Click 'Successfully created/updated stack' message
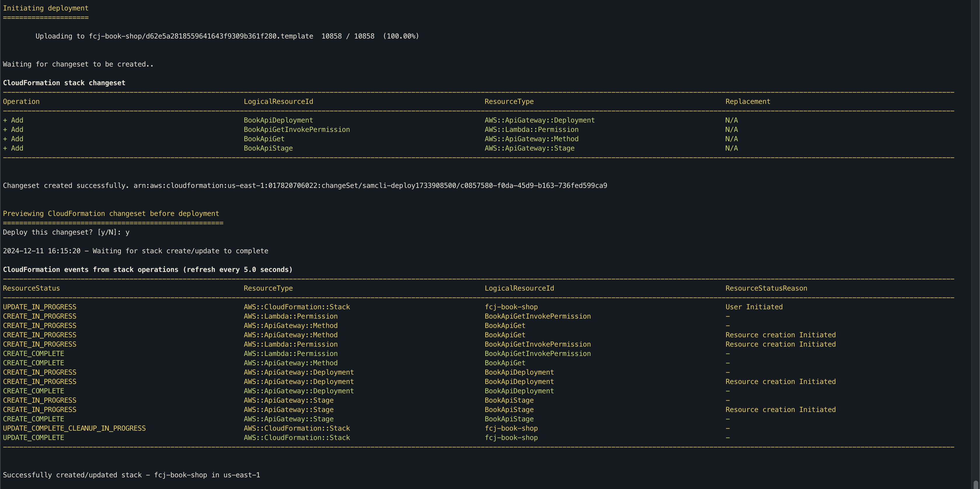Image resolution: width=980 pixels, height=489 pixels. (x=132, y=475)
